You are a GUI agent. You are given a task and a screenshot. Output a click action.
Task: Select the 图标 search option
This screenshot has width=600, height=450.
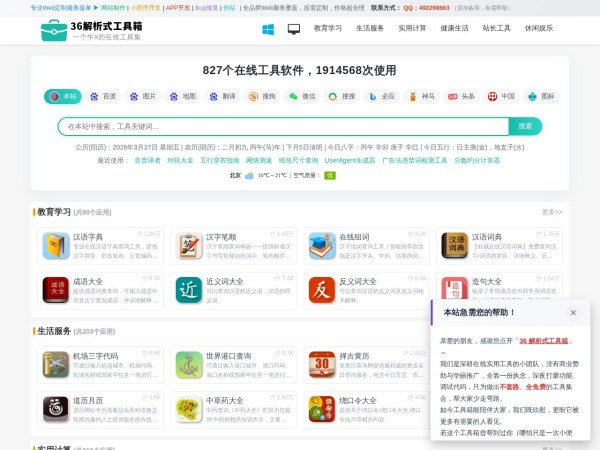[541, 96]
